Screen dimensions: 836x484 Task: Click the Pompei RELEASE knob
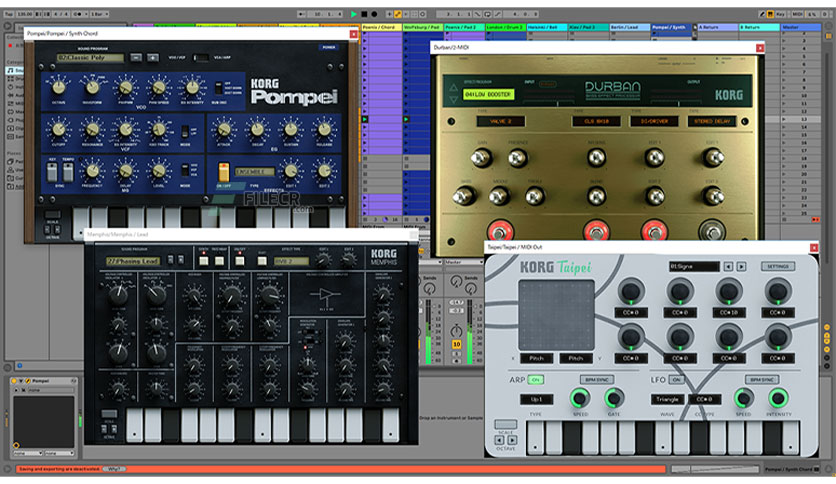(324, 129)
